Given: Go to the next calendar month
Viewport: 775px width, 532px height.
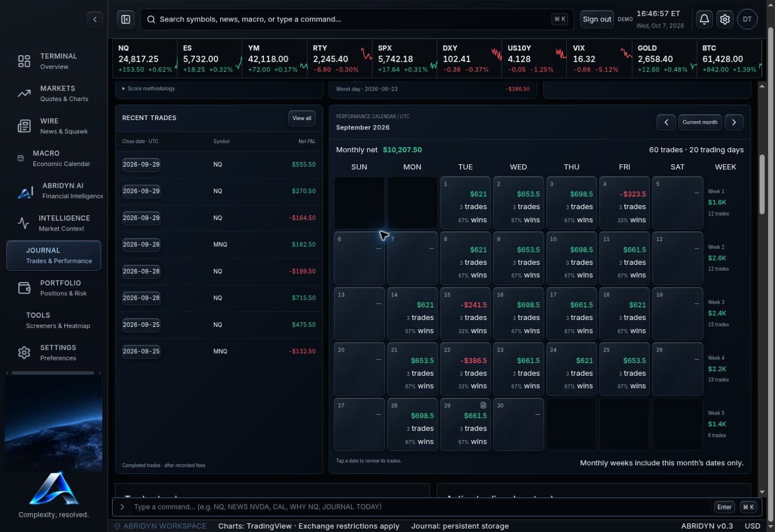Looking at the screenshot, I should pos(734,122).
